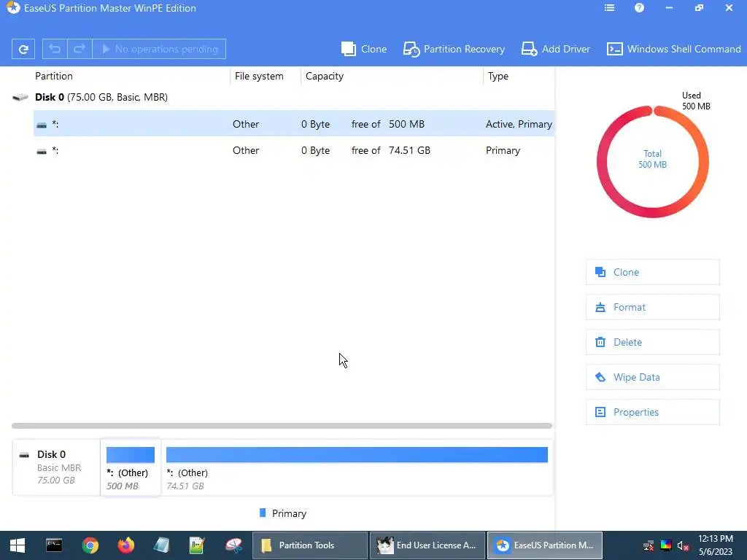The height and width of the screenshot is (560, 747).
Task: Click the Partition column header
Action: 54,76
